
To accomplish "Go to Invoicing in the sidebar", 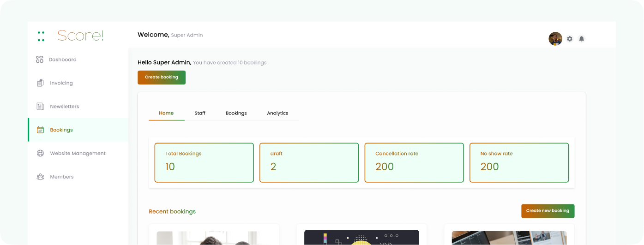I will pyautogui.click(x=78, y=83).
